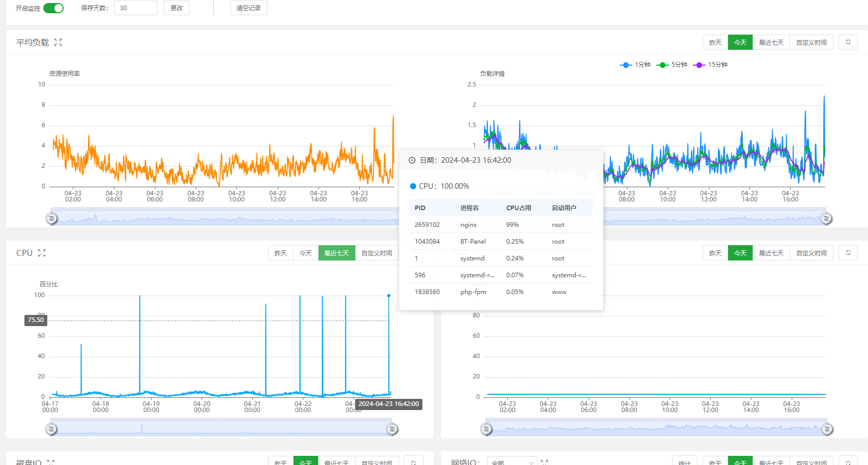Click the www user cell

(x=559, y=292)
